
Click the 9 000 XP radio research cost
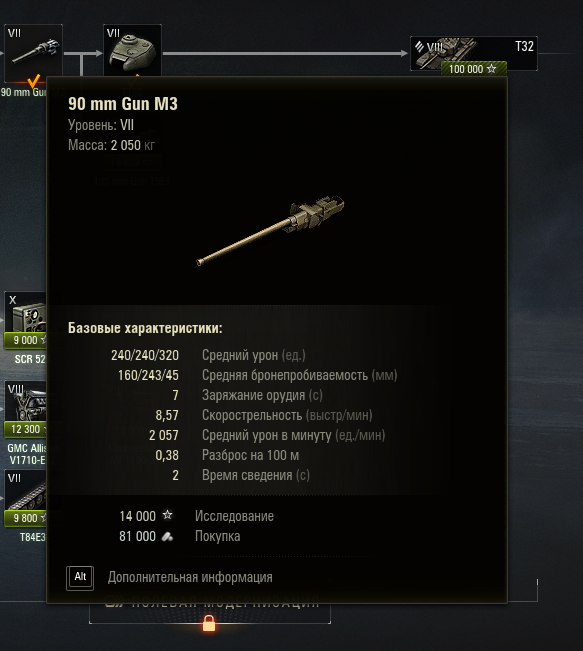pyautogui.click(x=26, y=340)
